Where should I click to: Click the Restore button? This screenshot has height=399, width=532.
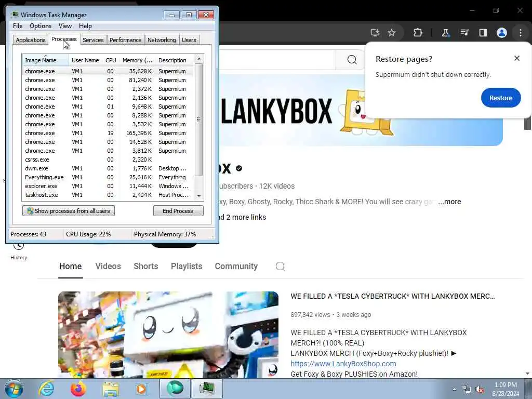coord(501,98)
